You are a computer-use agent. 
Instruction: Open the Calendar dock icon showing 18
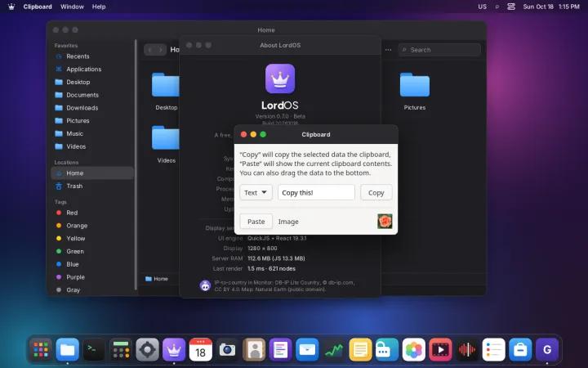tap(201, 350)
